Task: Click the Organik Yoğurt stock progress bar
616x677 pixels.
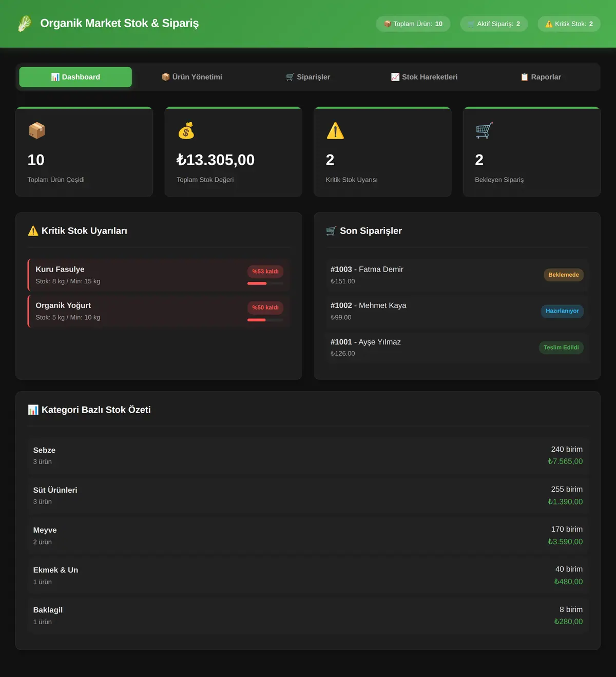Action: pyautogui.click(x=265, y=320)
